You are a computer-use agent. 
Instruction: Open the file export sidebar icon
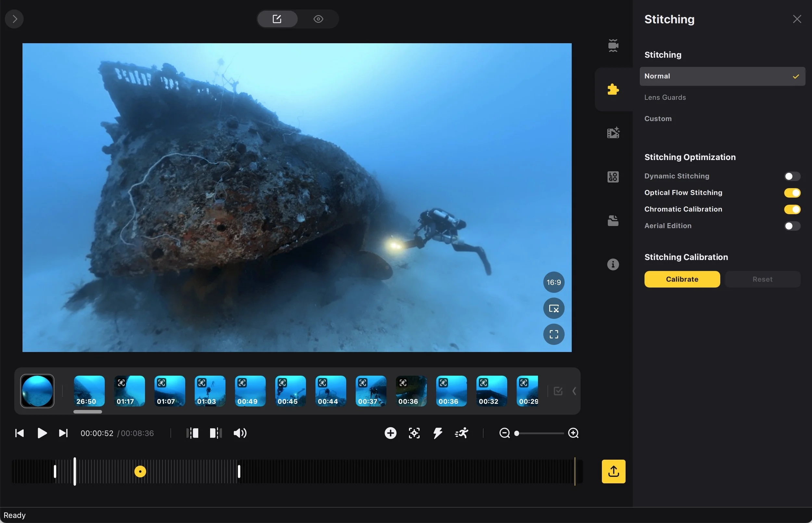(x=613, y=220)
